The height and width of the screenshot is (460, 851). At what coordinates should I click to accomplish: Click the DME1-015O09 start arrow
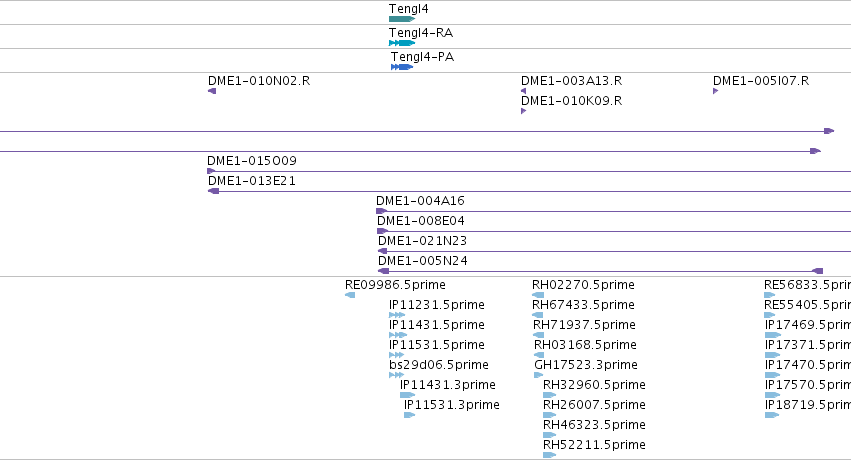point(211,171)
